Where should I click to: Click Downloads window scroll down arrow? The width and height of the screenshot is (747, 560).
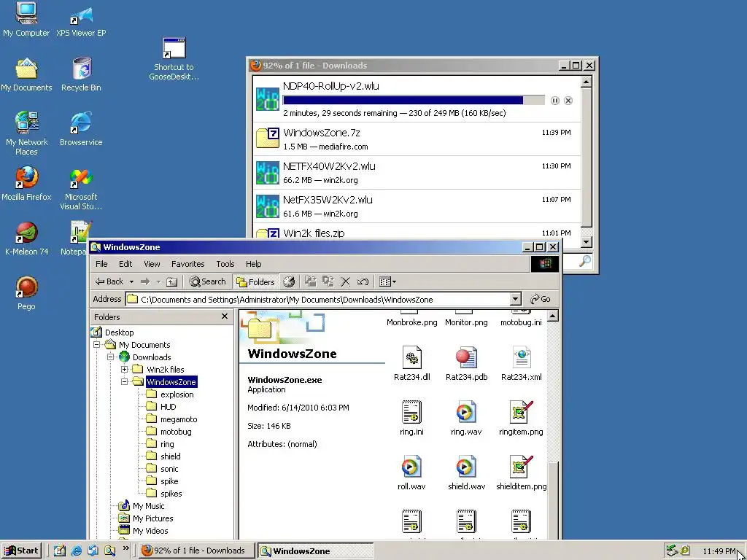tap(587, 241)
